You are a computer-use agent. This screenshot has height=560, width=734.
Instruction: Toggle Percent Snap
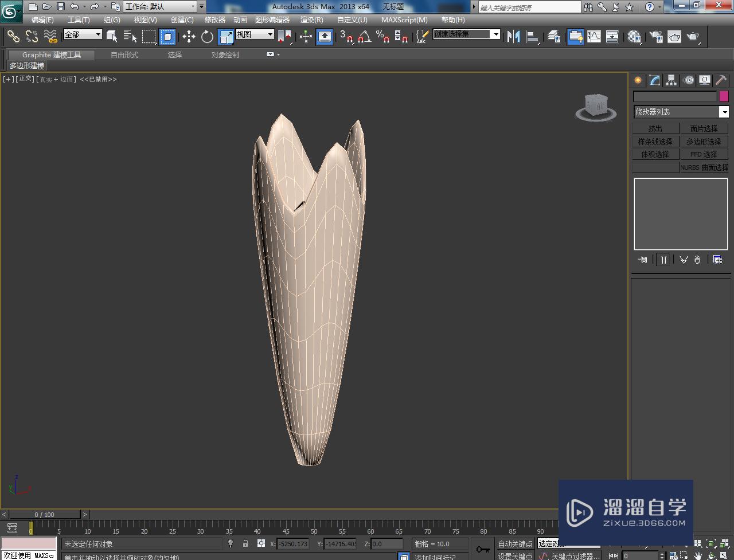coord(382,37)
